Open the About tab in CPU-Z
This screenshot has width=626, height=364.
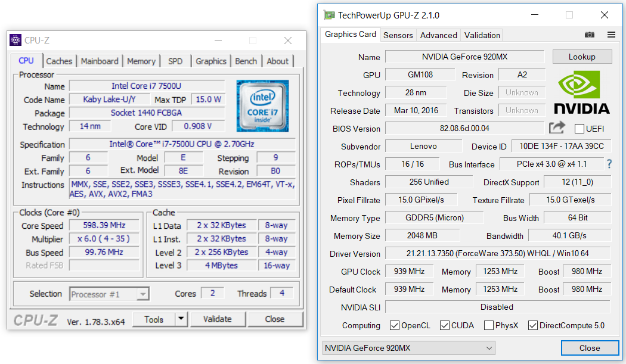(x=277, y=61)
